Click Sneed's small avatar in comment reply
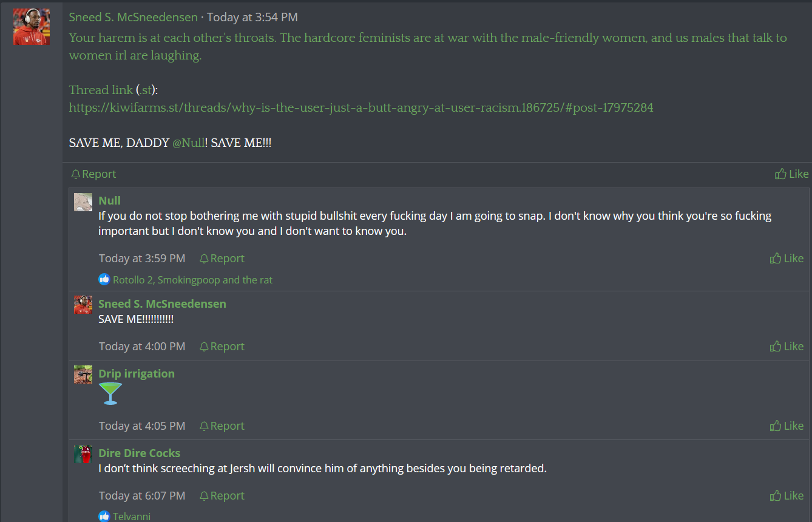 pyautogui.click(x=83, y=305)
